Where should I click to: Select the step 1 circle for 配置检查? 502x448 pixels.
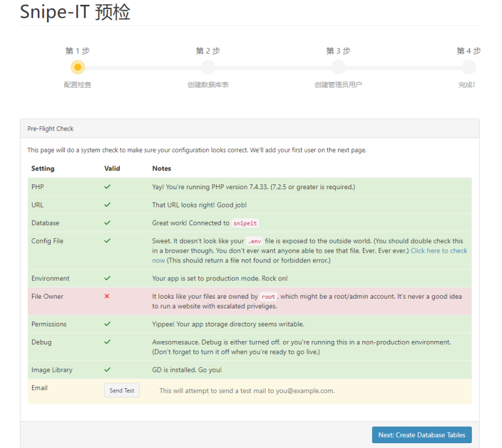(x=77, y=67)
